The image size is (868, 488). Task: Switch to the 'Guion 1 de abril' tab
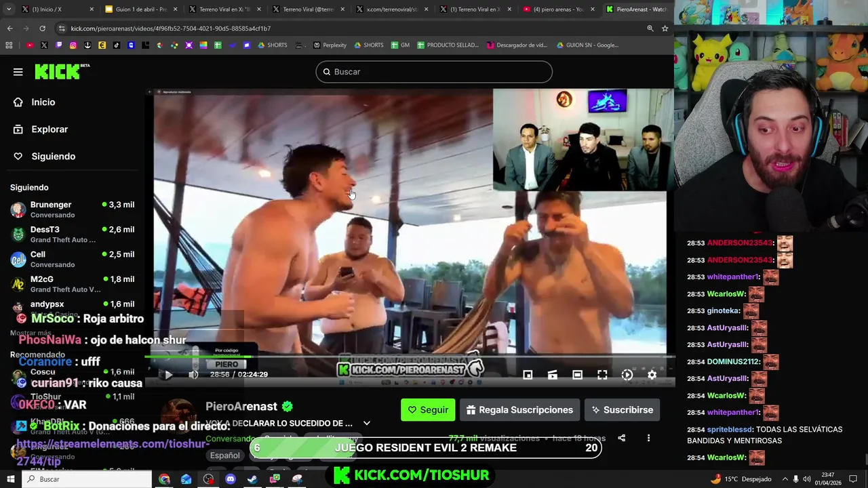[142, 9]
